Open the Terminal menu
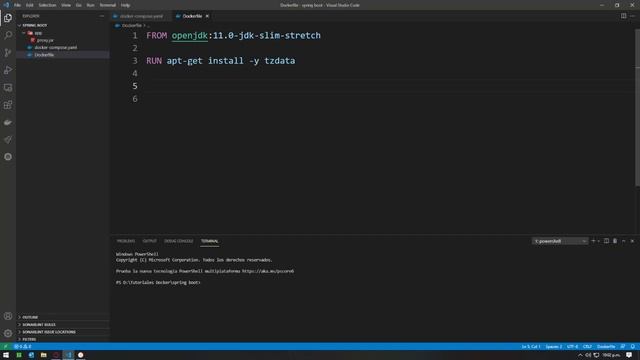 [108, 5]
